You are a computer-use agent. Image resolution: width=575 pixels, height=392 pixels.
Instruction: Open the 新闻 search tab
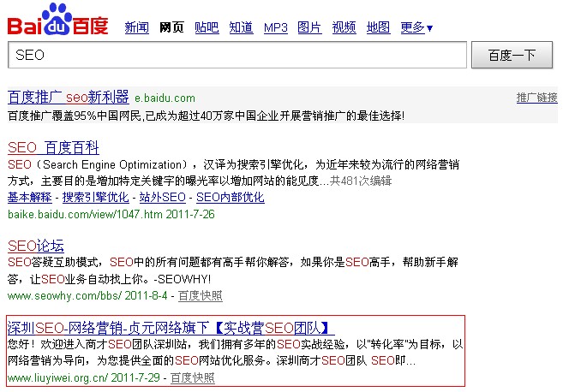coord(137,27)
